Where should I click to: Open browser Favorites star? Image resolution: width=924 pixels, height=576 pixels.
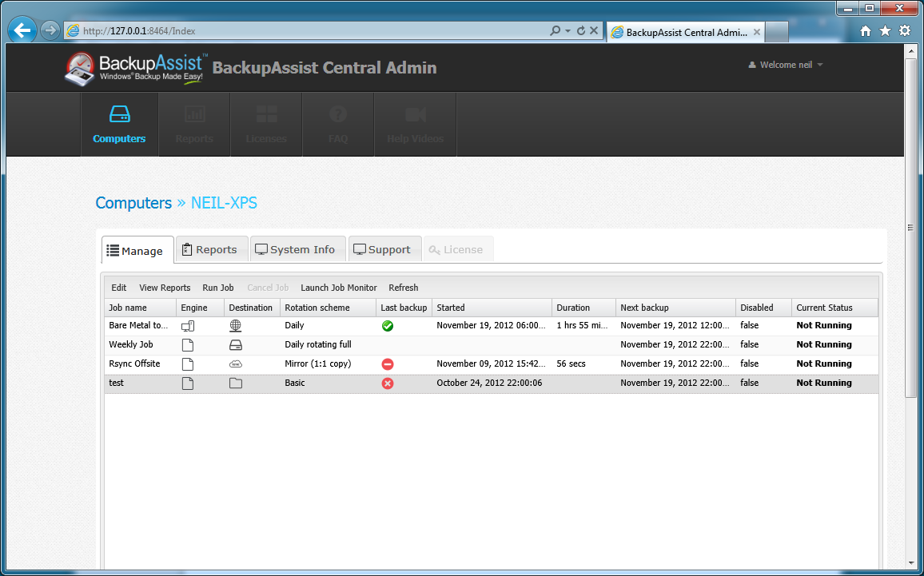(885, 30)
